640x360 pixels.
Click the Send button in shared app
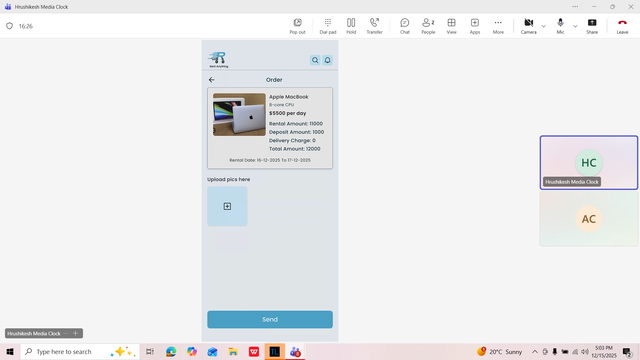pos(270,320)
